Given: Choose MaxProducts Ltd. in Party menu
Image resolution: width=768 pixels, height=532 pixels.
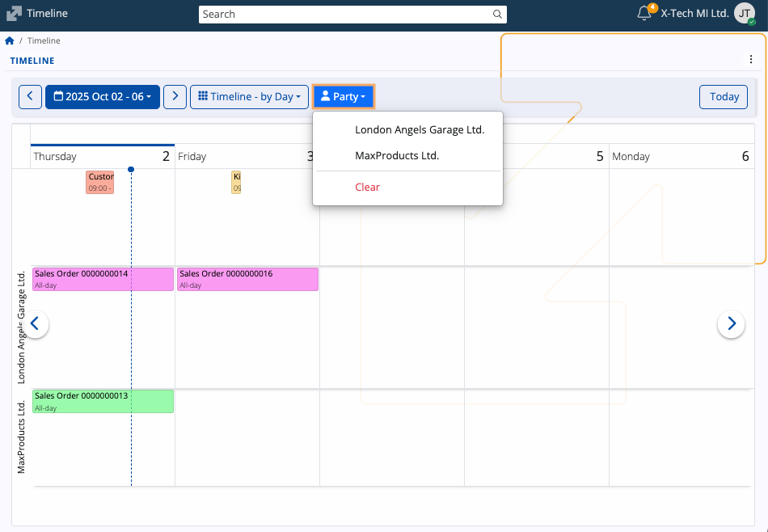Looking at the screenshot, I should click(x=396, y=156).
